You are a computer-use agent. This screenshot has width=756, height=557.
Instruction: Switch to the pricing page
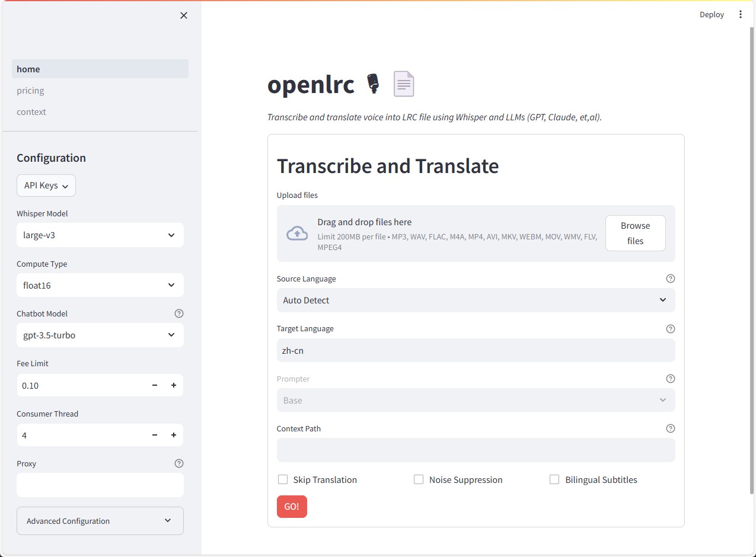[30, 90]
